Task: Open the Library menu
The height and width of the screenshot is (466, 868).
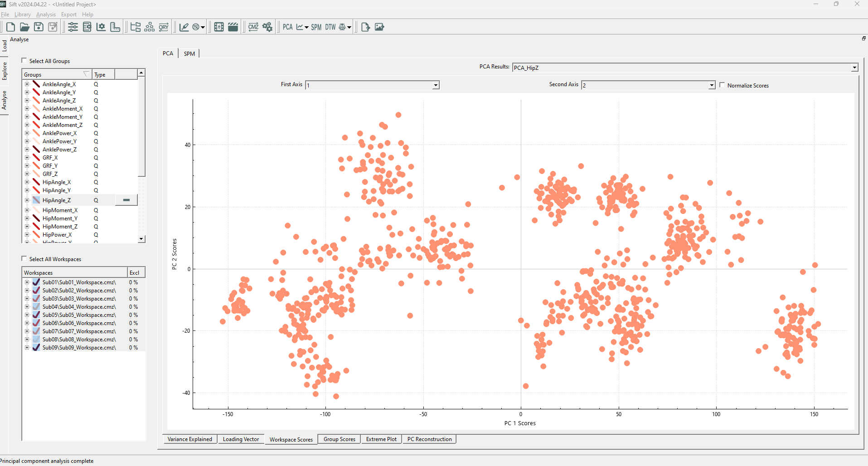Action: click(23, 15)
